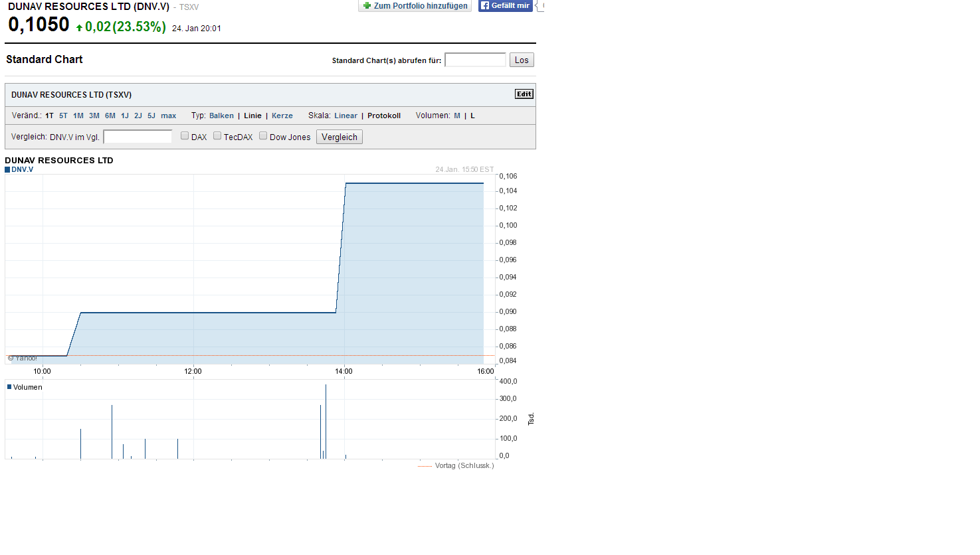Show the 6M chart range
Screen dimensions: 980x555
pyautogui.click(x=110, y=116)
